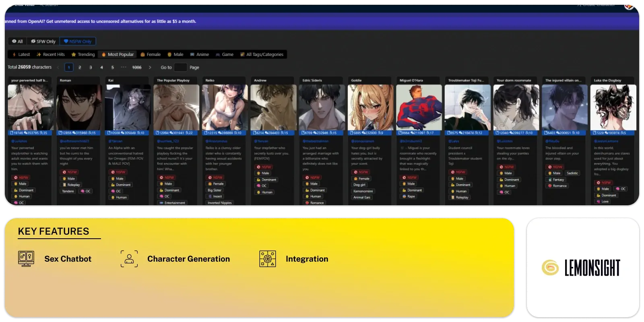Switch to the Trending tab

tap(83, 54)
